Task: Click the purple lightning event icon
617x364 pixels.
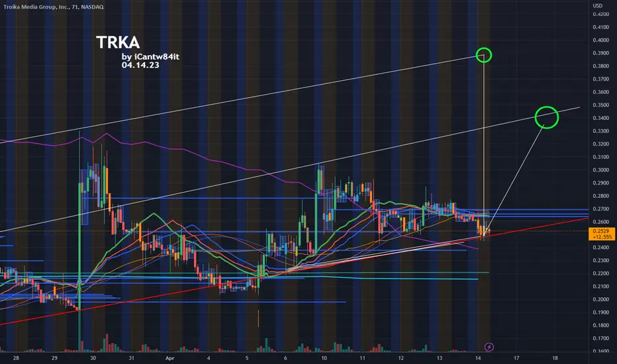Action: [x=489, y=347]
